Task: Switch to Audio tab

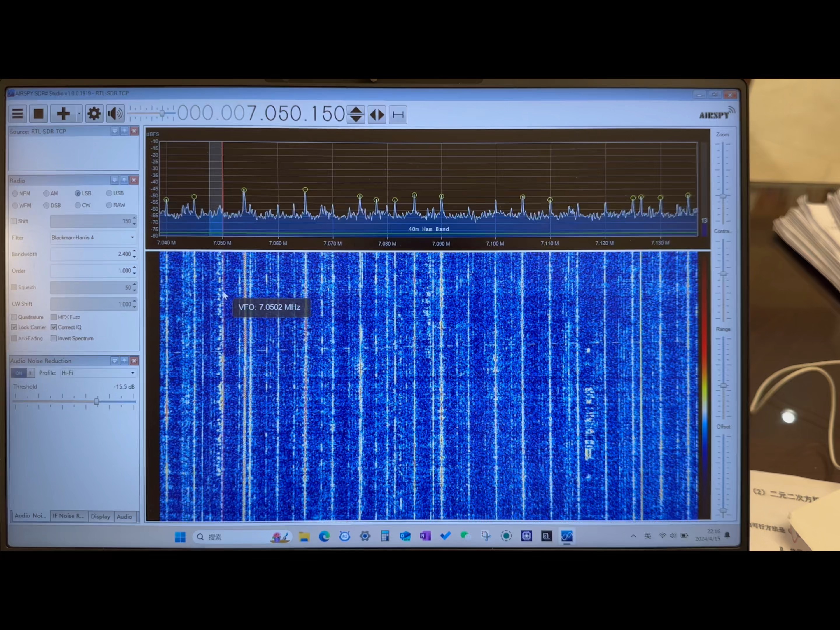Action: pos(124,517)
